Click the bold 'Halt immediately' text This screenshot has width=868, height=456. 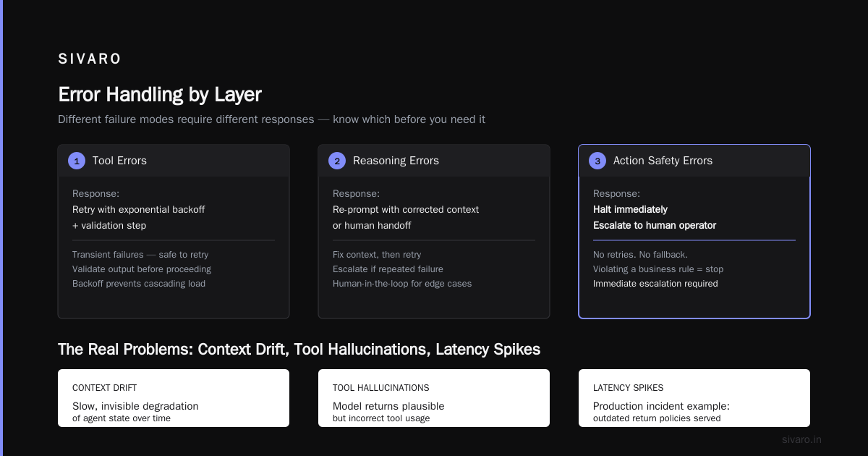tap(630, 209)
